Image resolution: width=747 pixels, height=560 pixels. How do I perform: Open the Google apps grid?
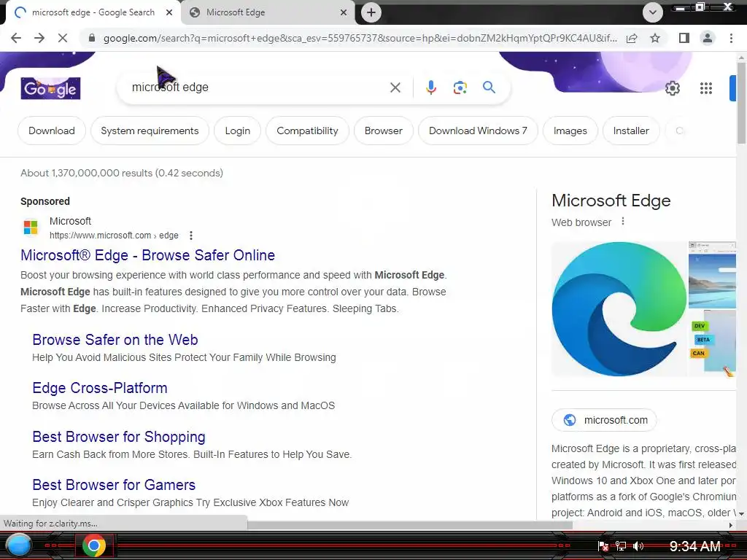point(706,88)
